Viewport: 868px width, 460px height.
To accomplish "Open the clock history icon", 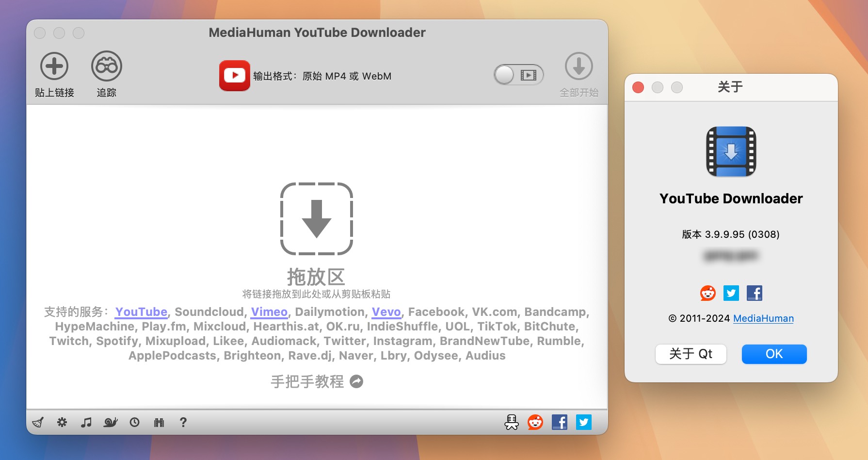I will (135, 422).
